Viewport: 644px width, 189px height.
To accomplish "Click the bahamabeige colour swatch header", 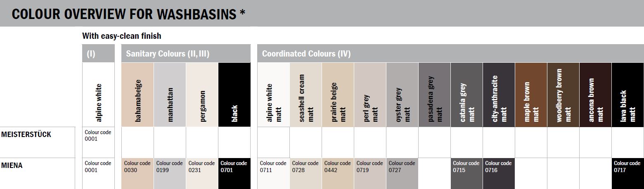I will (x=137, y=94).
